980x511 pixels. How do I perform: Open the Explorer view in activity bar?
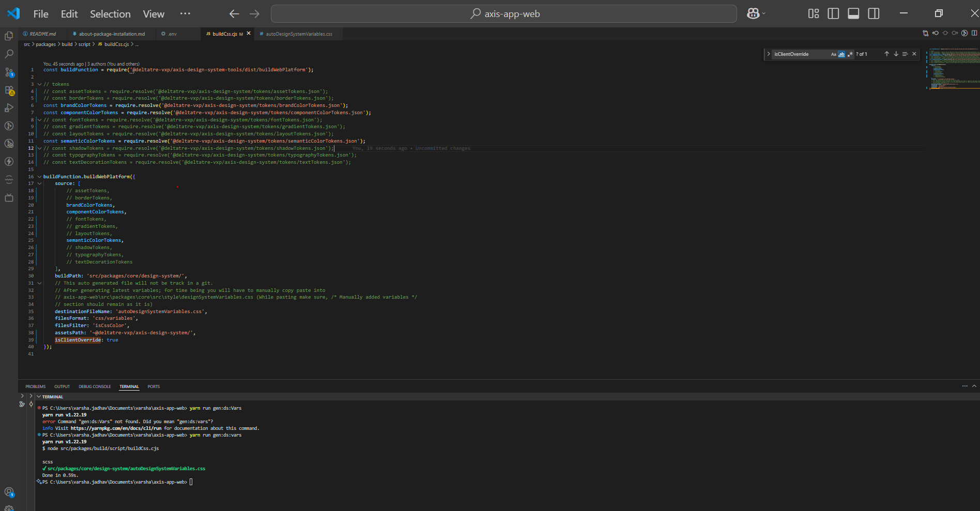(9, 36)
